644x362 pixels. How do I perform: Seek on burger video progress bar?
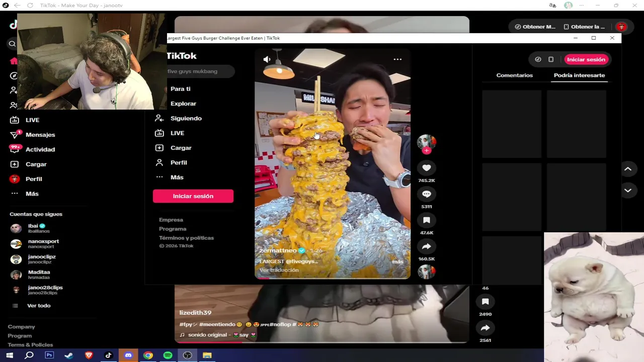(x=332, y=278)
